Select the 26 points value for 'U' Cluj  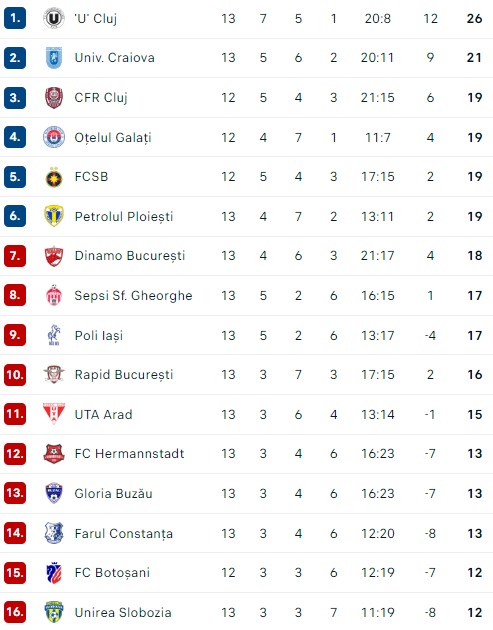click(x=475, y=18)
